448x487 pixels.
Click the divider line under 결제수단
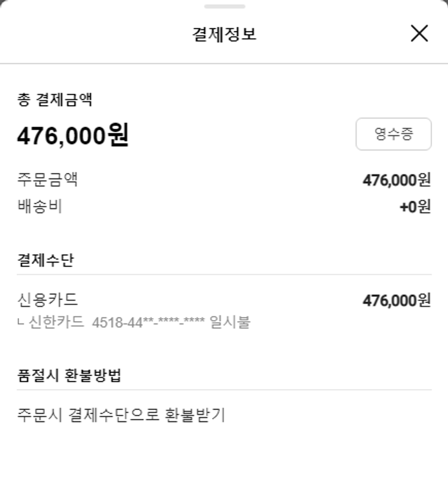(x=224, y=275)
